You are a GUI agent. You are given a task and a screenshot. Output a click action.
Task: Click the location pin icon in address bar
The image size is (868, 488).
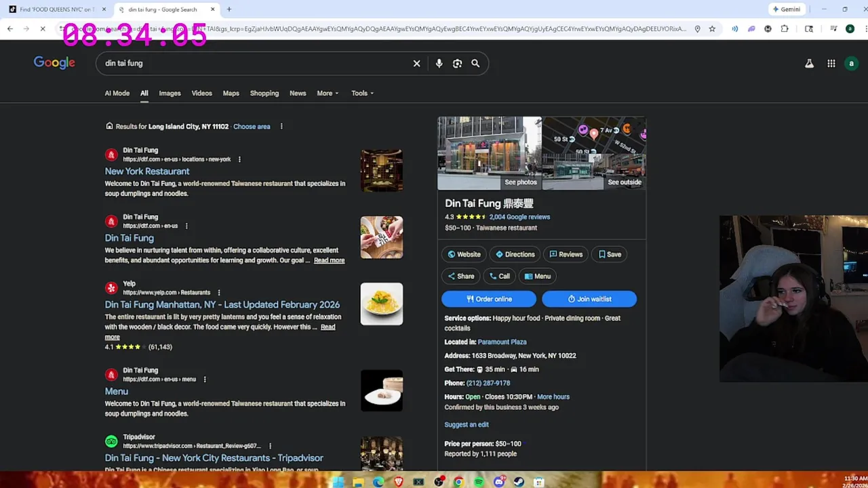pos(697,28)
